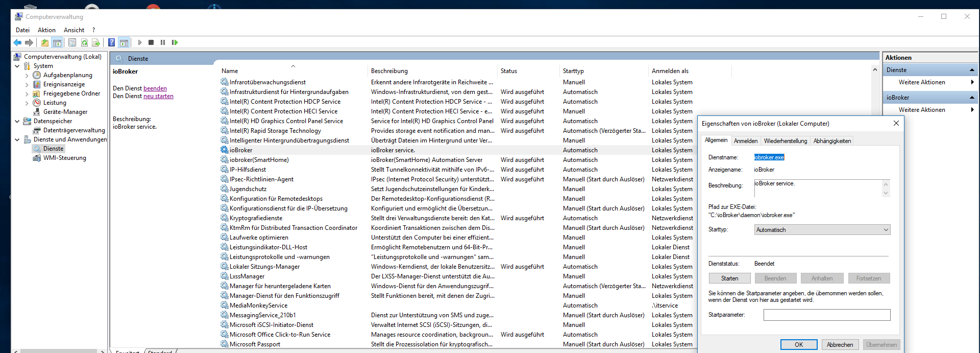980x353 pixels.
Task: Click the Forward arrow in the toolbar
Action: [x=29, y=42]
